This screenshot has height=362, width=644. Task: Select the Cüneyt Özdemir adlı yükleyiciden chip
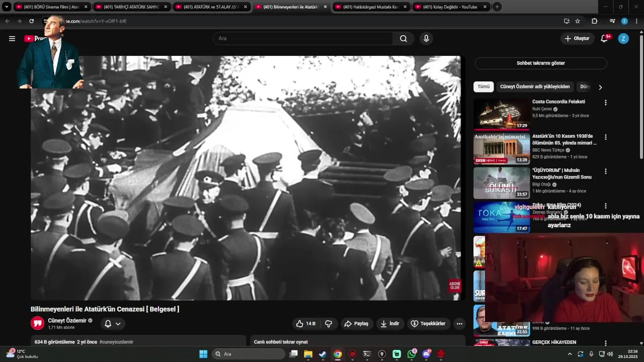(x=535, y=86)
